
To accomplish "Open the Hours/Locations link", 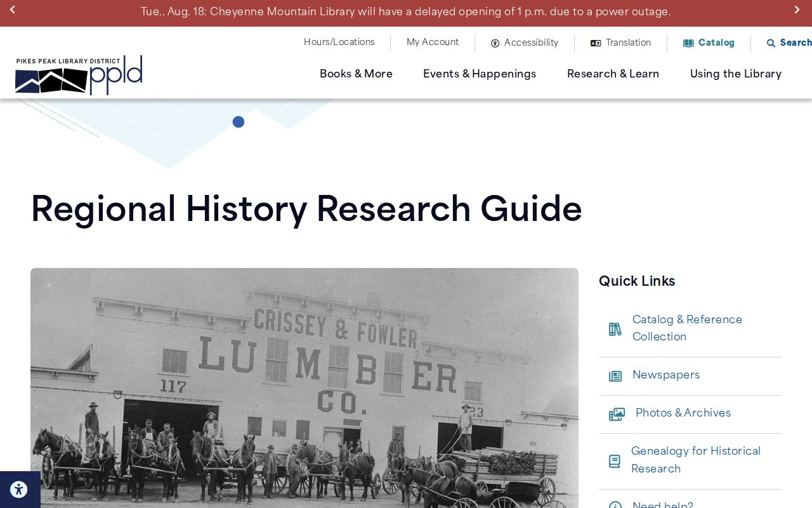I will (339, 42).
